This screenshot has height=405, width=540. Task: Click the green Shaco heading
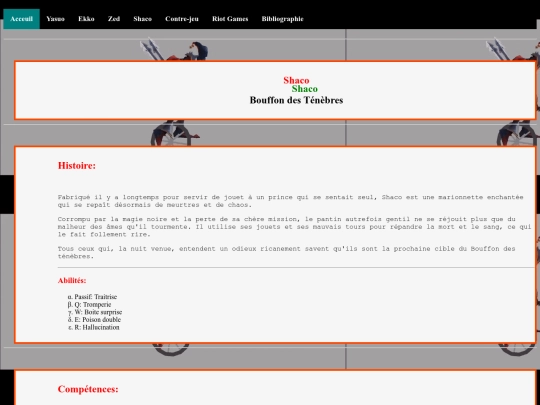point(304,89)
